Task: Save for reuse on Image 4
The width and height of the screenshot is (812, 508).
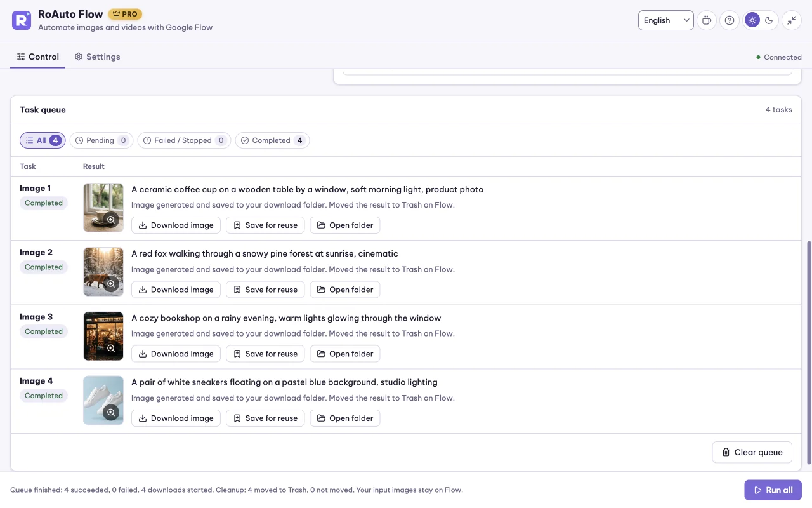Action: click(265, 418)
